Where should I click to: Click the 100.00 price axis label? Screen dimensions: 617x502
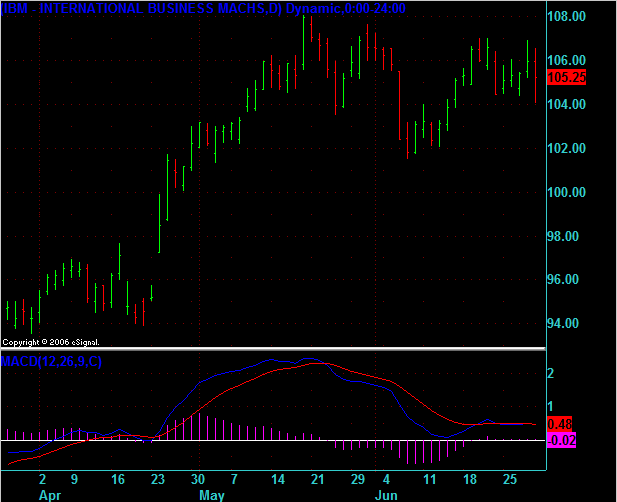pos(566,192)
